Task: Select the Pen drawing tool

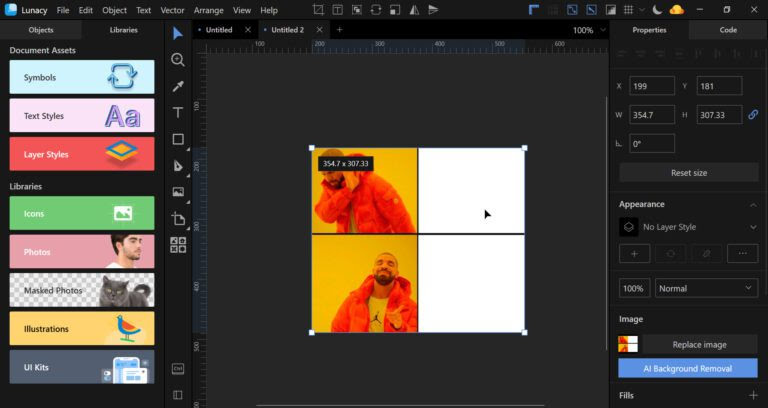Action: point(178,166)
